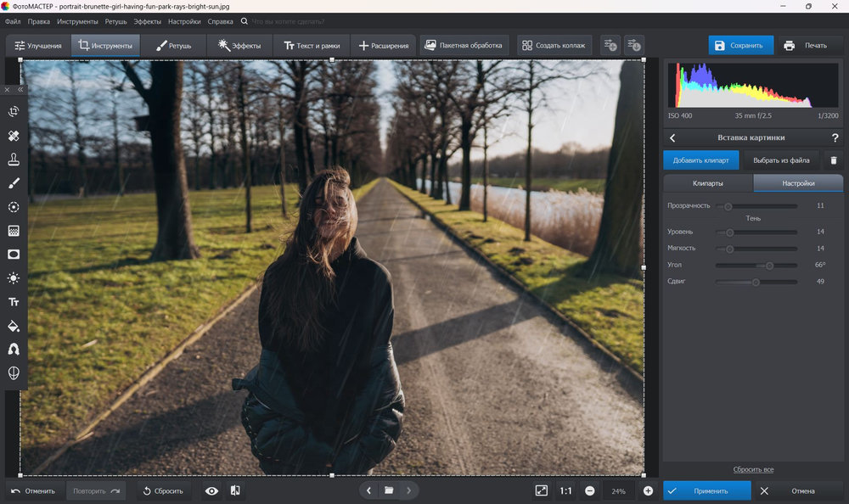Go to previous photo with left chevron
Viewport: 849px width, 504px height.
click(x=368, y=490)
